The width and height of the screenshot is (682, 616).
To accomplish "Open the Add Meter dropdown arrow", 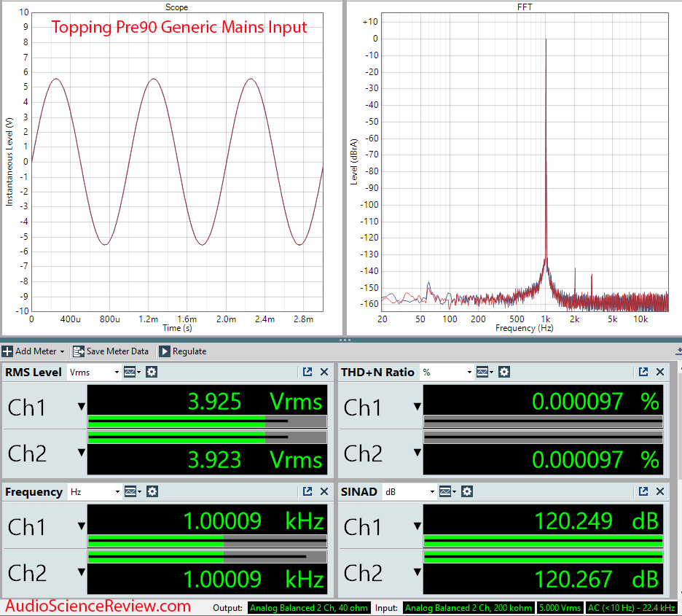I will [62, 351].
